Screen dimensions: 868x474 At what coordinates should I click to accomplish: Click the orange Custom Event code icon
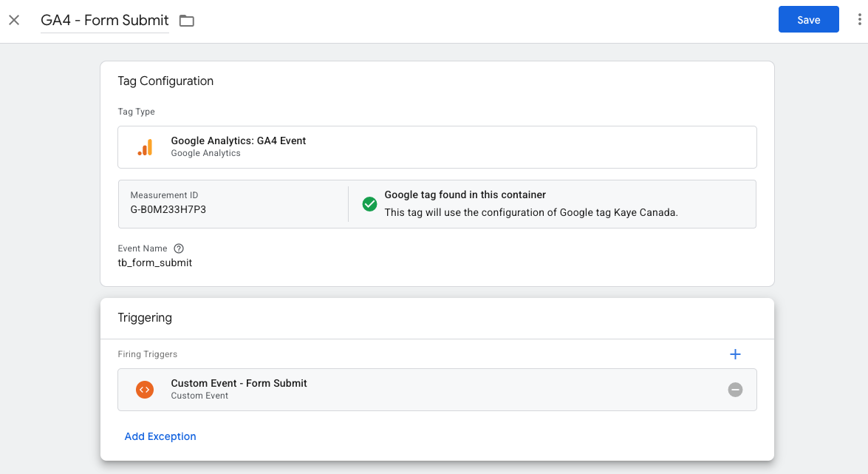tap(145, 390)
